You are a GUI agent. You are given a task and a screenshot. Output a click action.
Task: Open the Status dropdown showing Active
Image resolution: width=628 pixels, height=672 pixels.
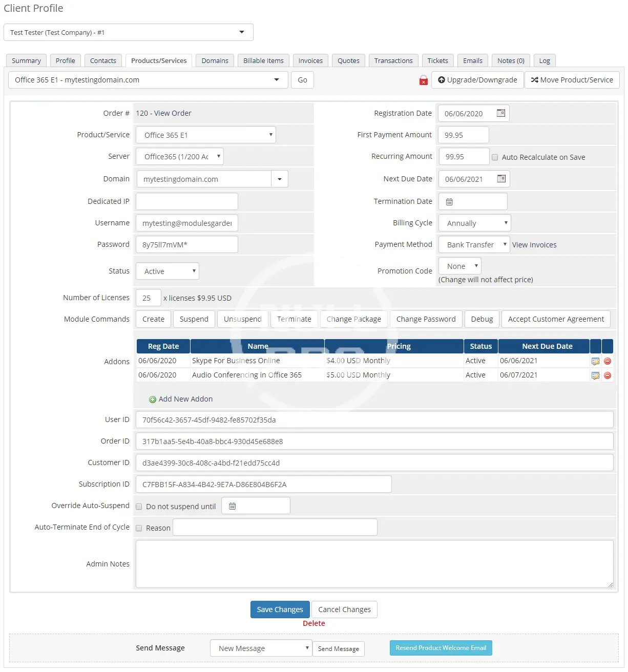[x=167, y=271]
